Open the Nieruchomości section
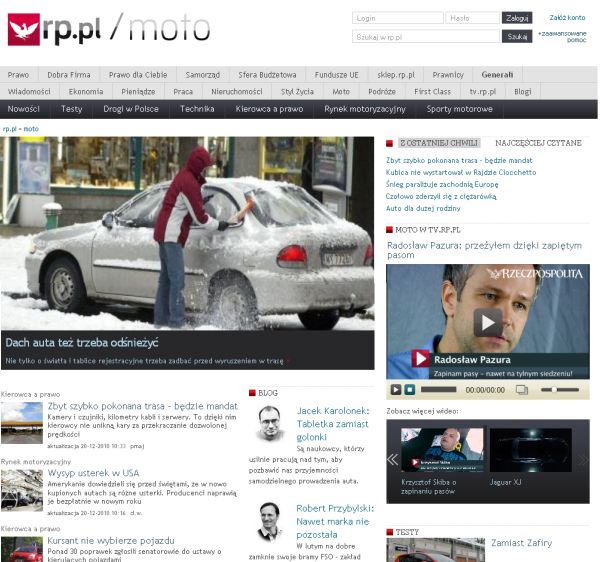 [237, 92]
